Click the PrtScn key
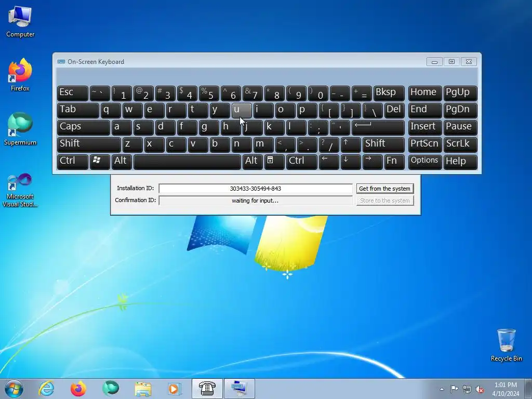This screenshot has width=532, height=399. tap(425, 145)
